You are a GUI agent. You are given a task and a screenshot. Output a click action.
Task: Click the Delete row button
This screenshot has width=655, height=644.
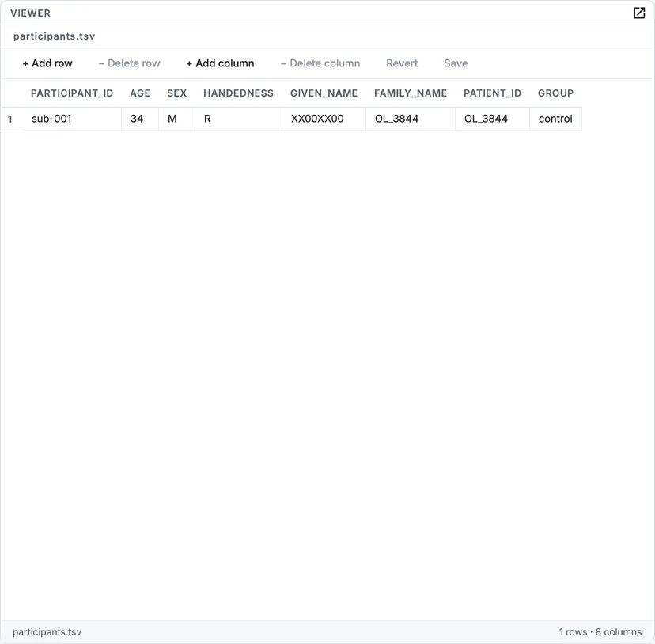tap(130, 63)
